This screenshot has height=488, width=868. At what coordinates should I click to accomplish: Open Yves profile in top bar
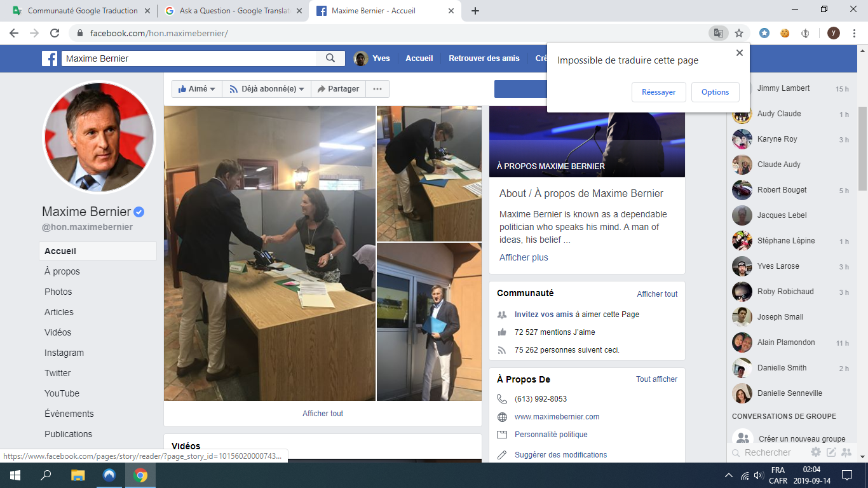pos(372,58)
